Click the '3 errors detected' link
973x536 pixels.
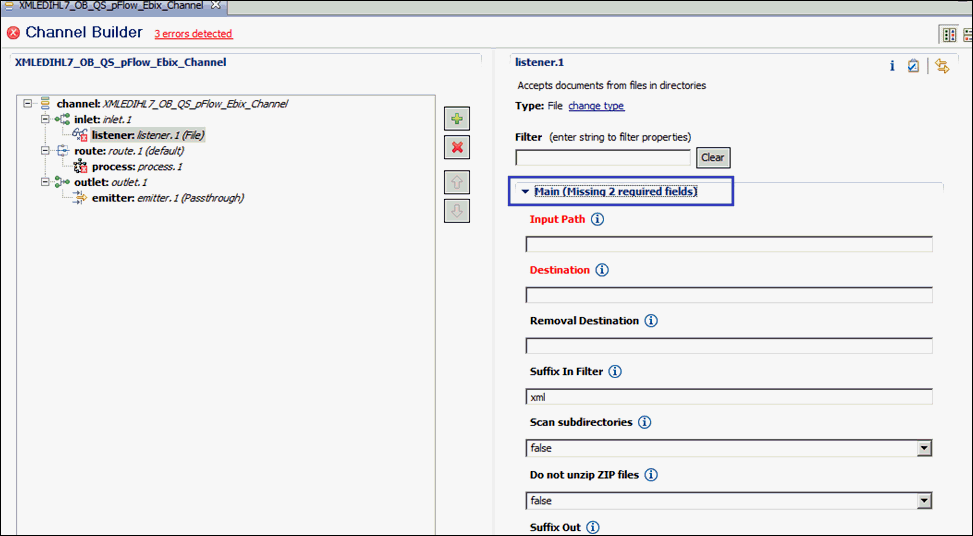point(194,34)
